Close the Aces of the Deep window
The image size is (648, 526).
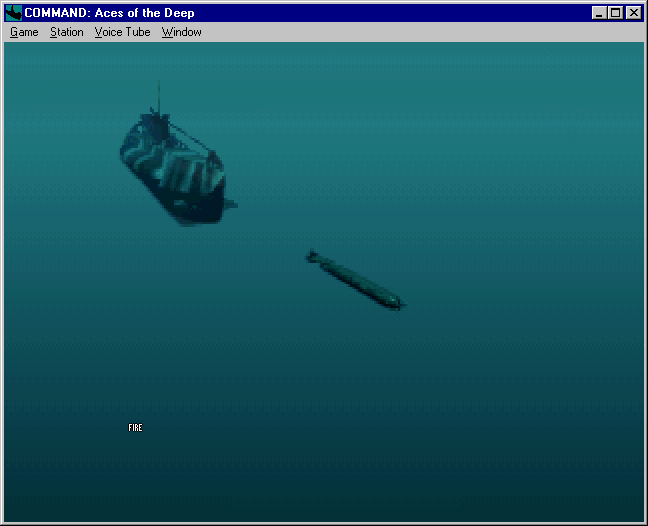pyautogui.click(x=634, y=13)
